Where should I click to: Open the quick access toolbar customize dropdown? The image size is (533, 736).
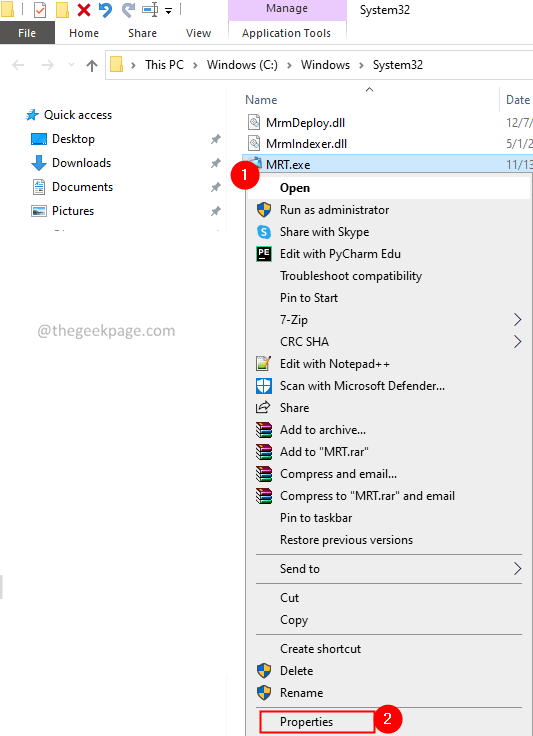pyautogui.click(x=168, y=11)
